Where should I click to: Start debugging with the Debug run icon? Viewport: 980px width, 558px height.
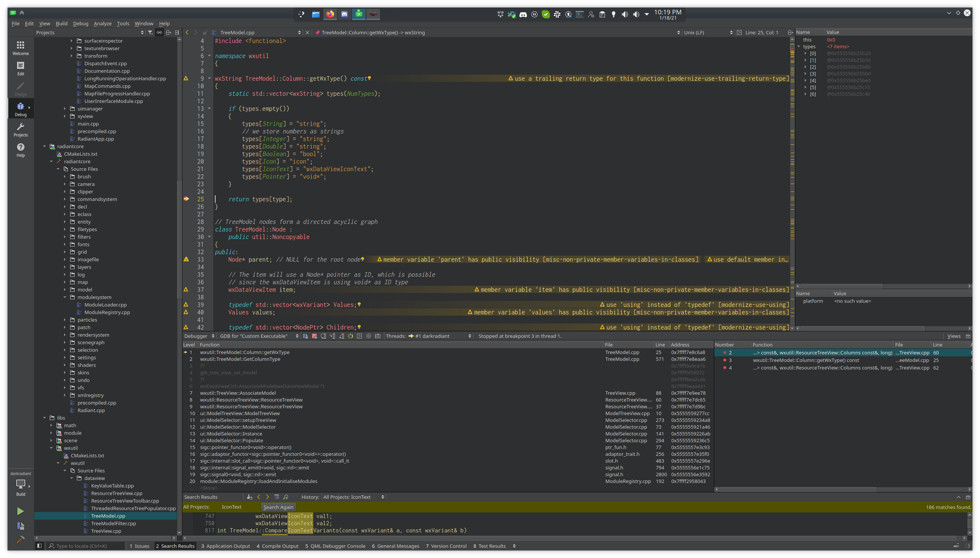tap(20, 526)
